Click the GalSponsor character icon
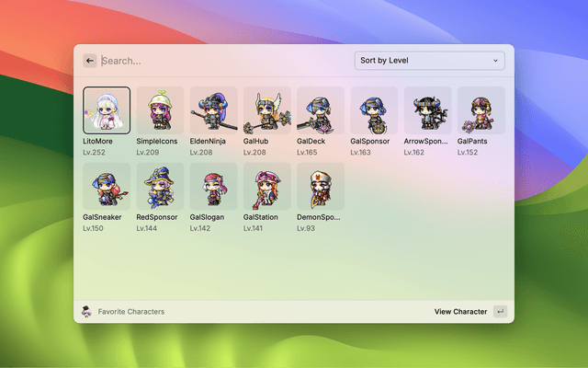This screenshot has width=588, height=368. 374,110
